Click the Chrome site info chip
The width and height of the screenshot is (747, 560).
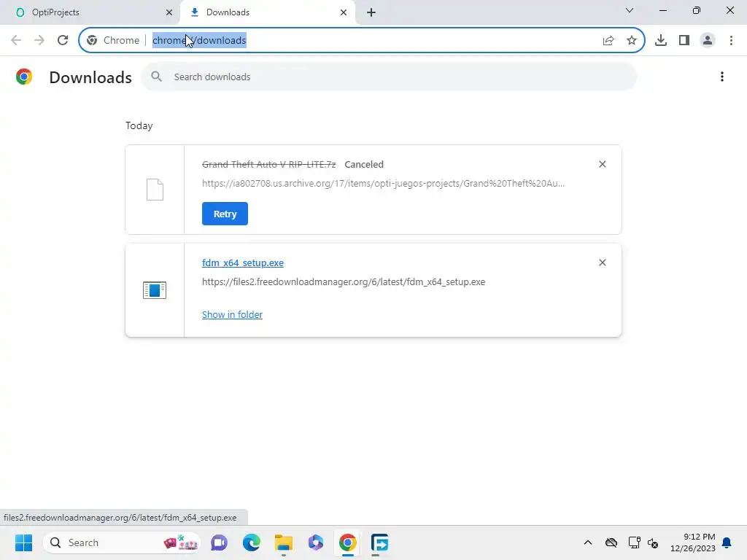click(x=113, y=40)
